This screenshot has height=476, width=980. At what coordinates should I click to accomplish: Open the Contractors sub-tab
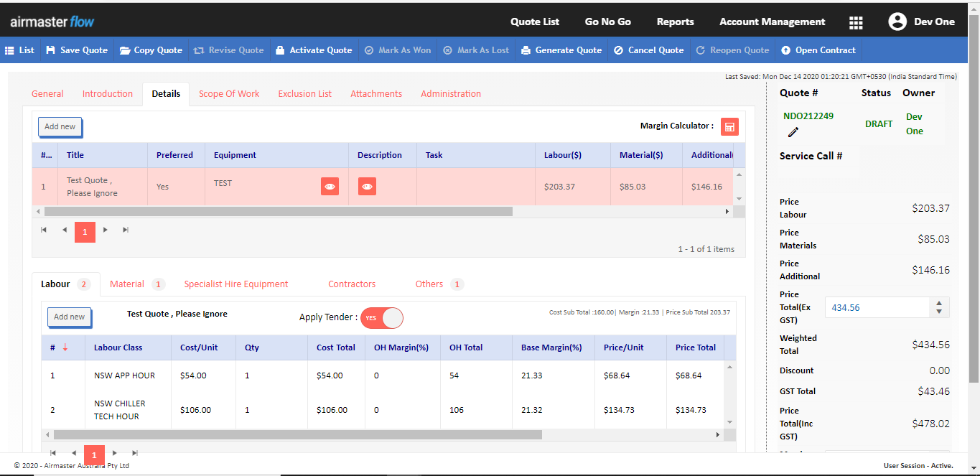[352, 284]
